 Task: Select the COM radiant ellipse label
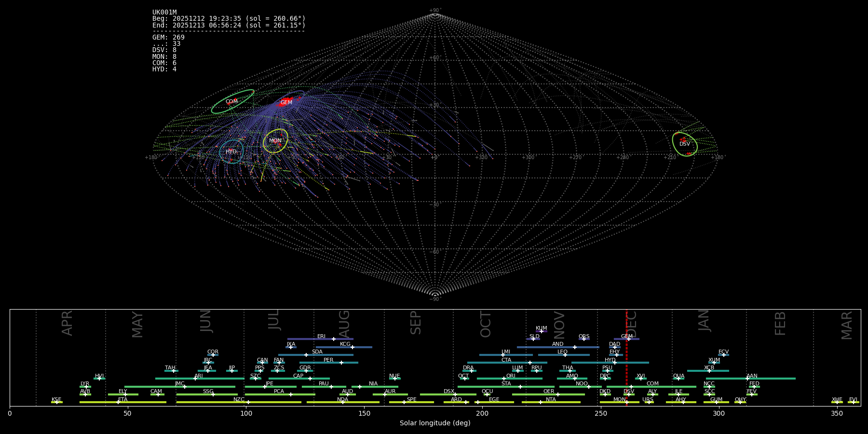[x=231, y=101]
